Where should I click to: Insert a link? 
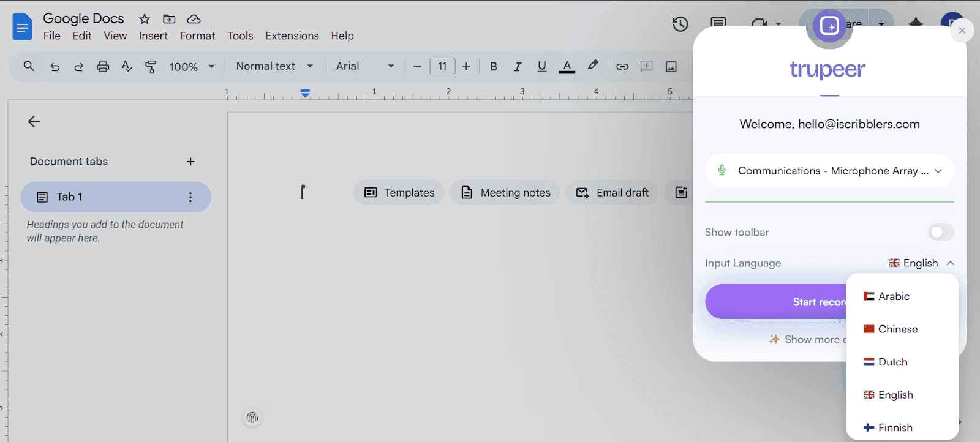click(622, 66)
